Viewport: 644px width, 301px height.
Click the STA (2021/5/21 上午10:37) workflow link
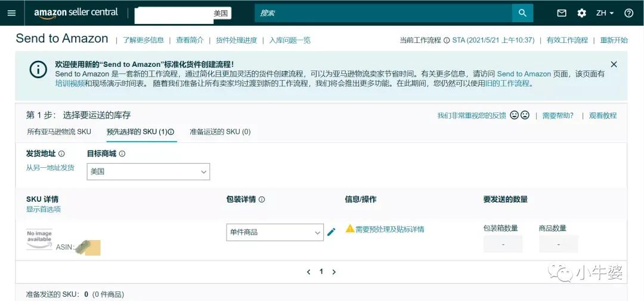click(493, 40)
